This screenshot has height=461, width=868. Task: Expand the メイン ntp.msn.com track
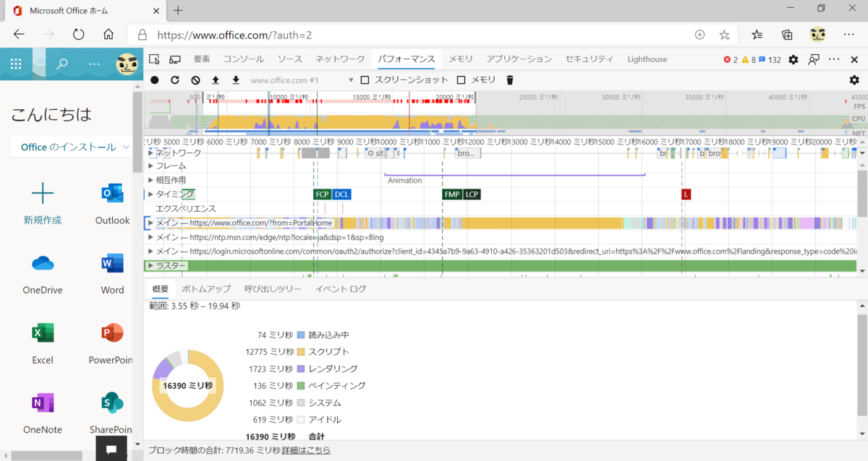click(x=150, y=237)
